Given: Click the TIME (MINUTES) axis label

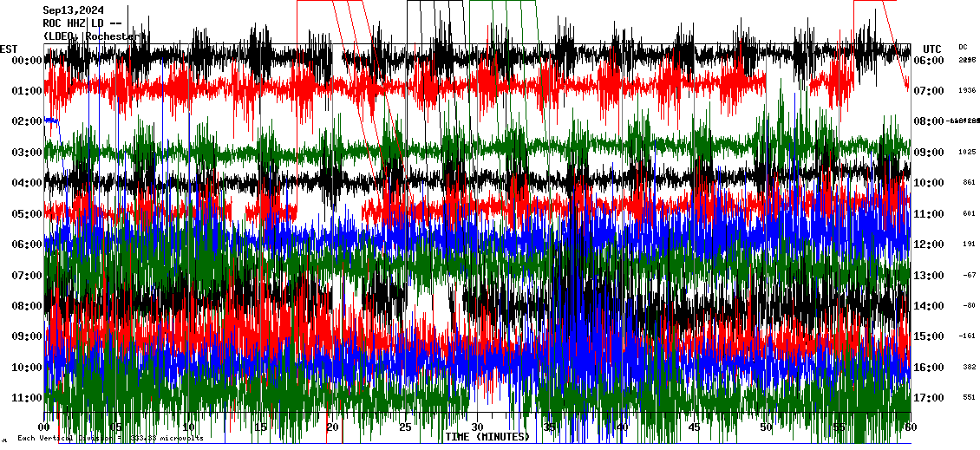Looking at the screenshot, I should click(x=487, y=437).
